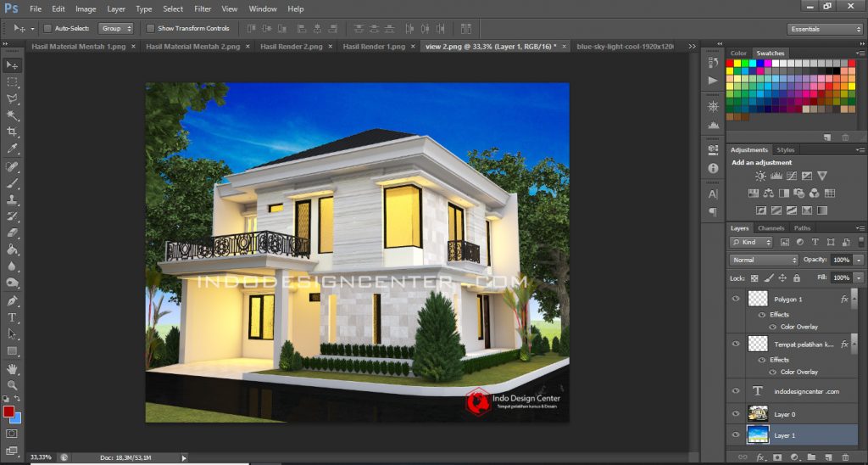Select the Zoom tool

12,386
